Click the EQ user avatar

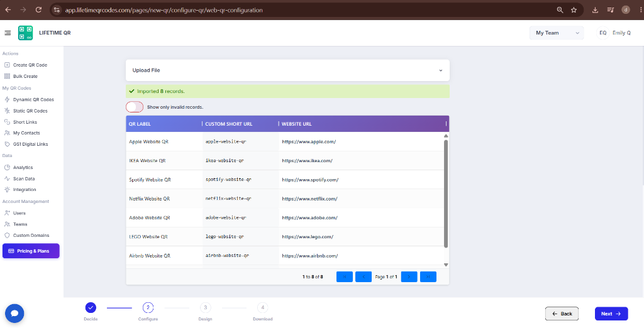point(602,33)
